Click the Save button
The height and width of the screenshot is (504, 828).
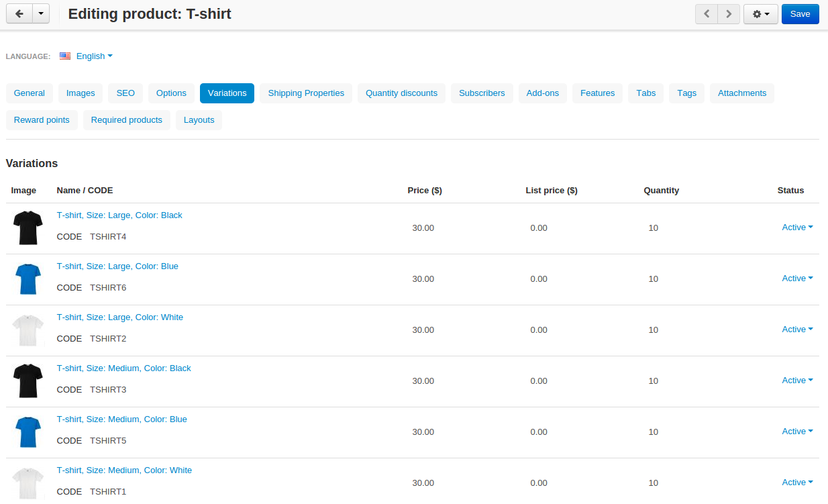[x=800, y=13]
